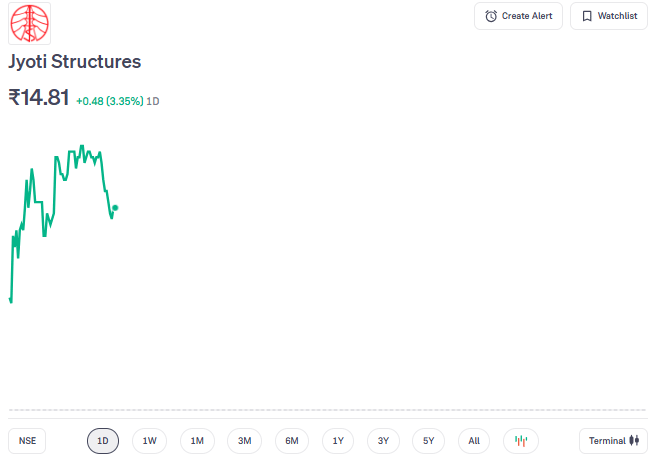The image size is (666, 462).
Task: Open the Create Alert dialog
Action: [518, 16]
